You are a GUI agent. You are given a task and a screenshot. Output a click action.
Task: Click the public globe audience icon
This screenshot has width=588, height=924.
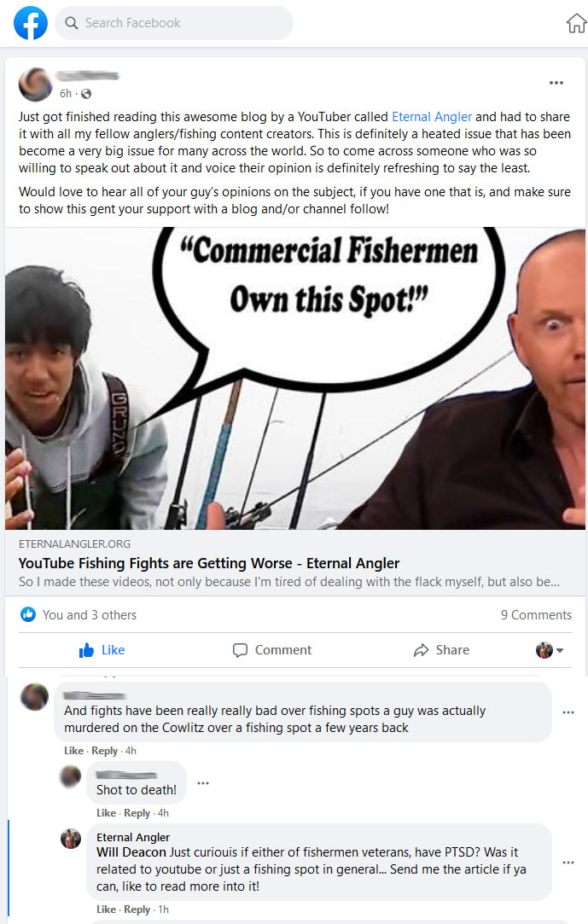(86, 94)
